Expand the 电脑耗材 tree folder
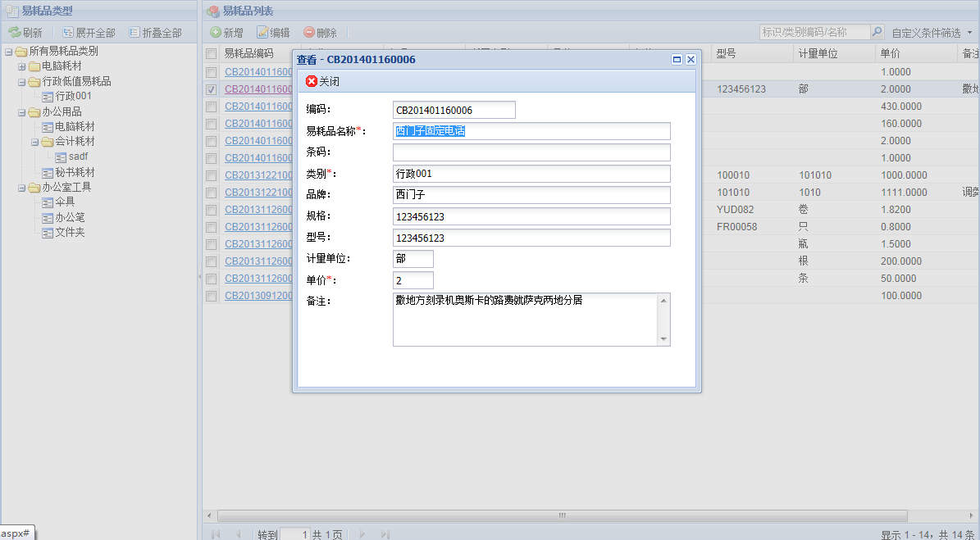The width and height of the screenshot is (980, 540). (x=22, y=66)
